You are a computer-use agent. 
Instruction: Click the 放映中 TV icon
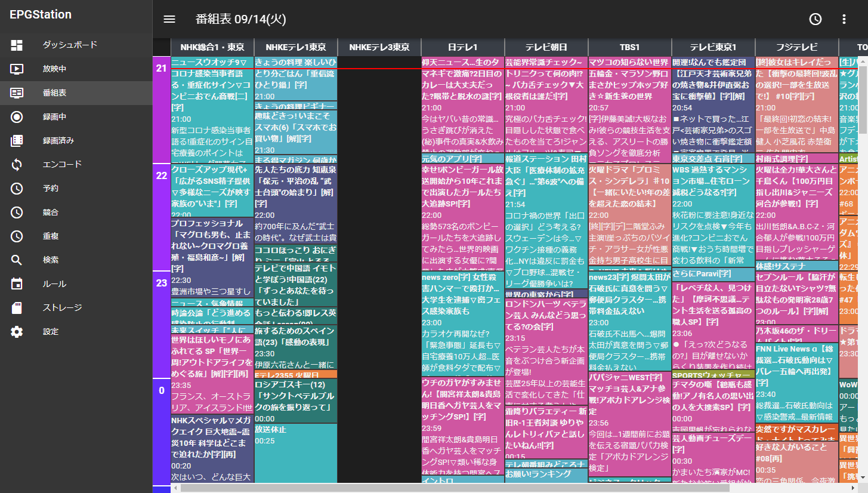click(17, 69)
